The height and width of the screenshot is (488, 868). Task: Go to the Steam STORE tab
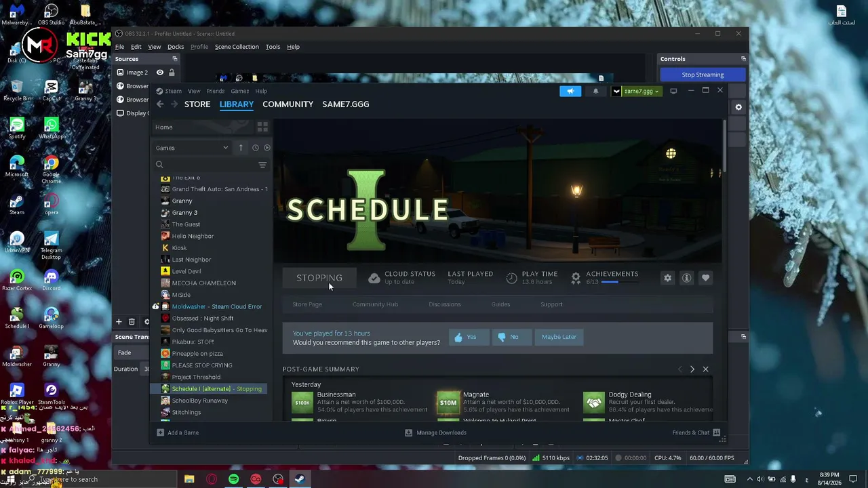197,104
